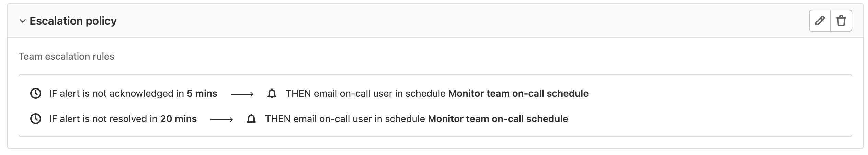Click the bold "5 mins" value
The width and height of the screenshot is (868, 155).
[202, 93]
